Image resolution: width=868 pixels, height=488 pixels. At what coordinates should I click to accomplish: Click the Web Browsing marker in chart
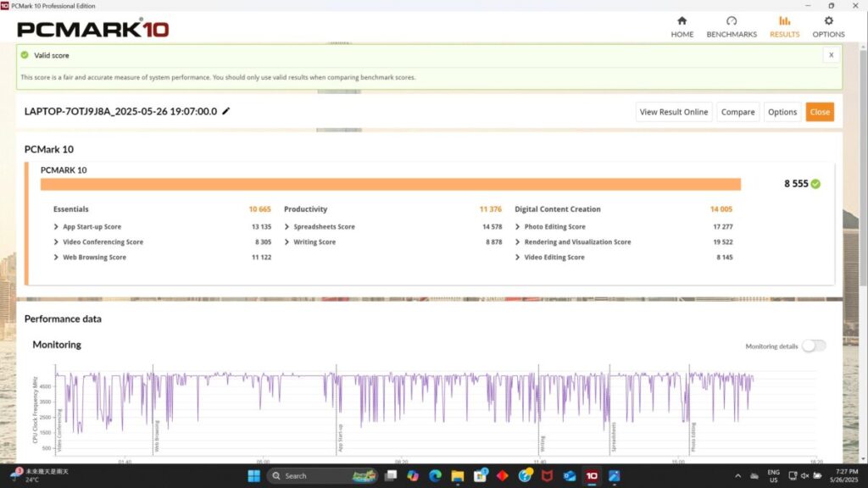point(157,436)
